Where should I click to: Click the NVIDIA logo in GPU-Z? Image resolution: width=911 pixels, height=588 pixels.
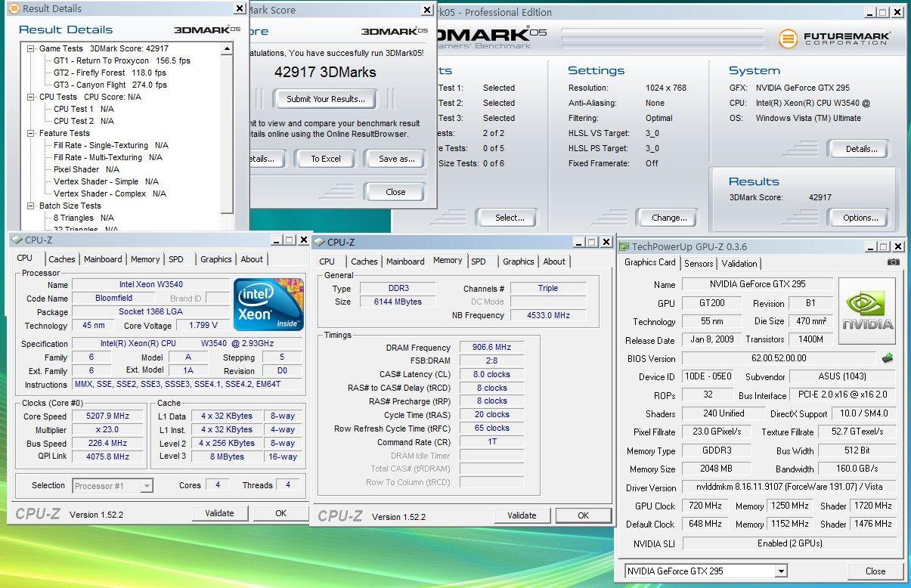click(x=867, y=311)
